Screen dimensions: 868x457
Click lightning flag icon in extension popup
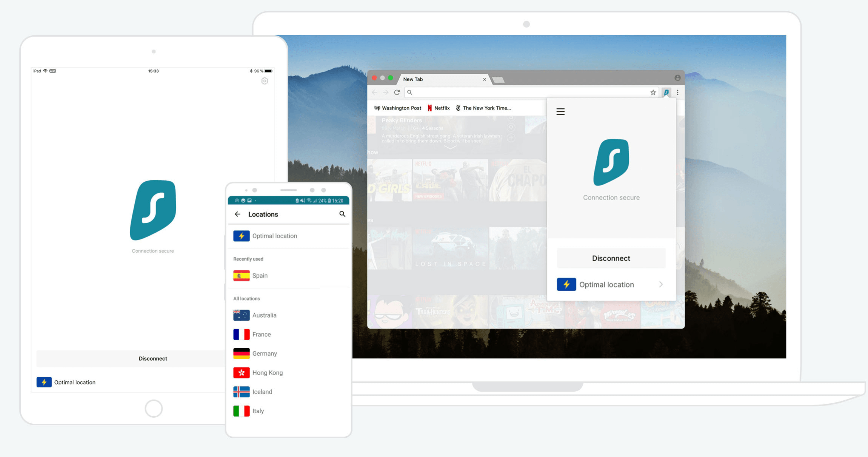566,284
